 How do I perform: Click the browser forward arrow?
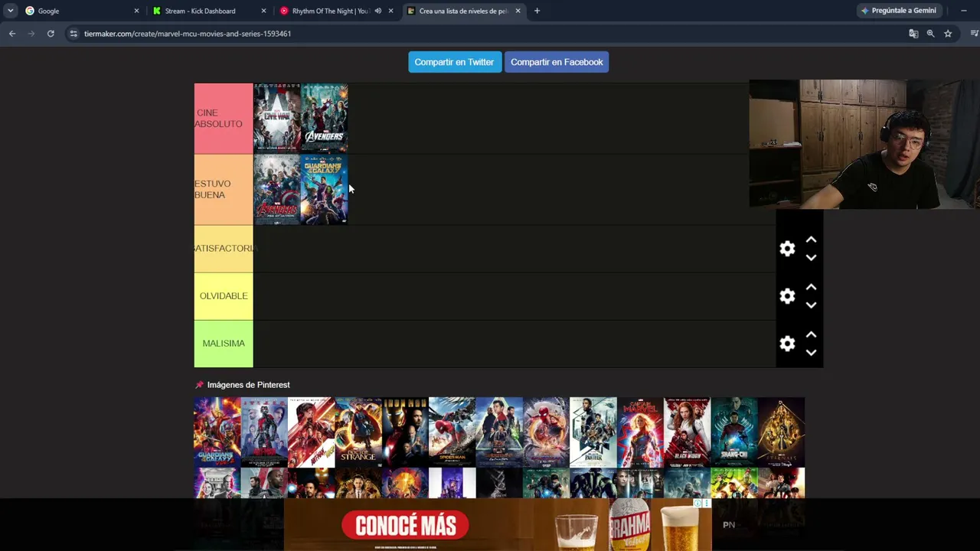click(x=31, y=34)
